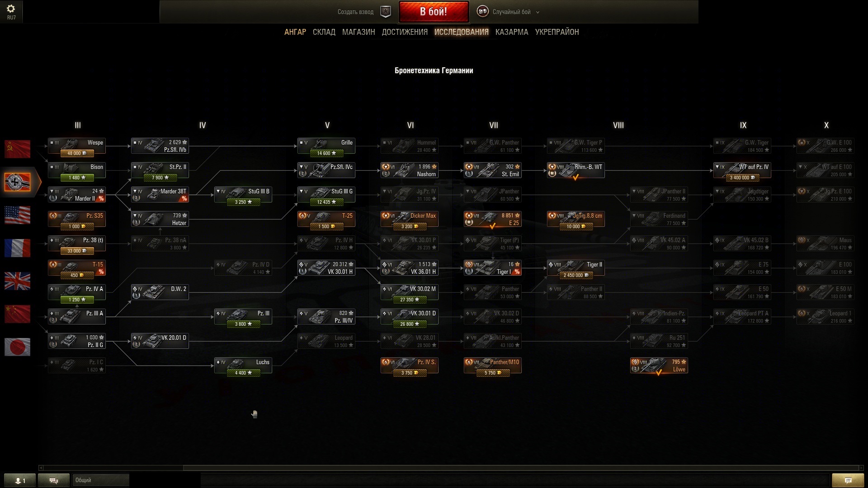Select the Löwe premium tank
The width and height of the screenshot is (868, 488).
tap(659, 366)
